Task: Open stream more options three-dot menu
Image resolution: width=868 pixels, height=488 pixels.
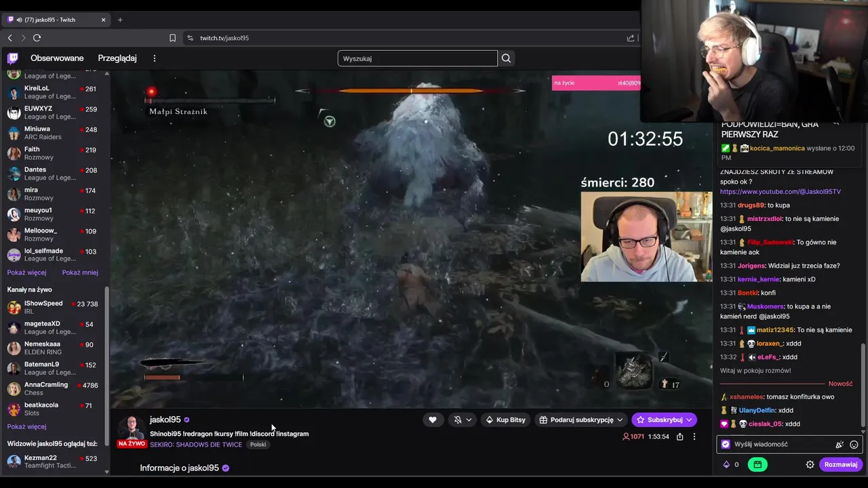Action: pos(694,436)
